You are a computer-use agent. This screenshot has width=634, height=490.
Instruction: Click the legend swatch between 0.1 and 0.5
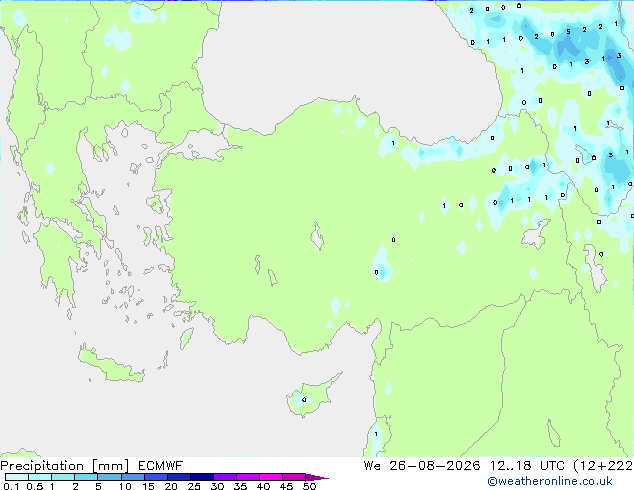coord(17,477)
